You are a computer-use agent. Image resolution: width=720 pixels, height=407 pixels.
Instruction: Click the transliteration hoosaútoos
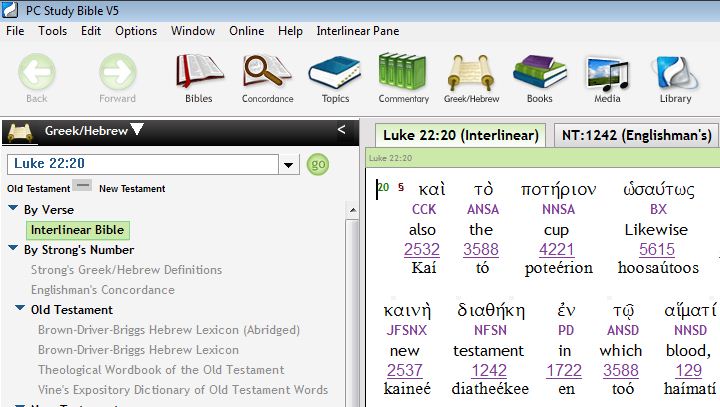click(658, 268)
